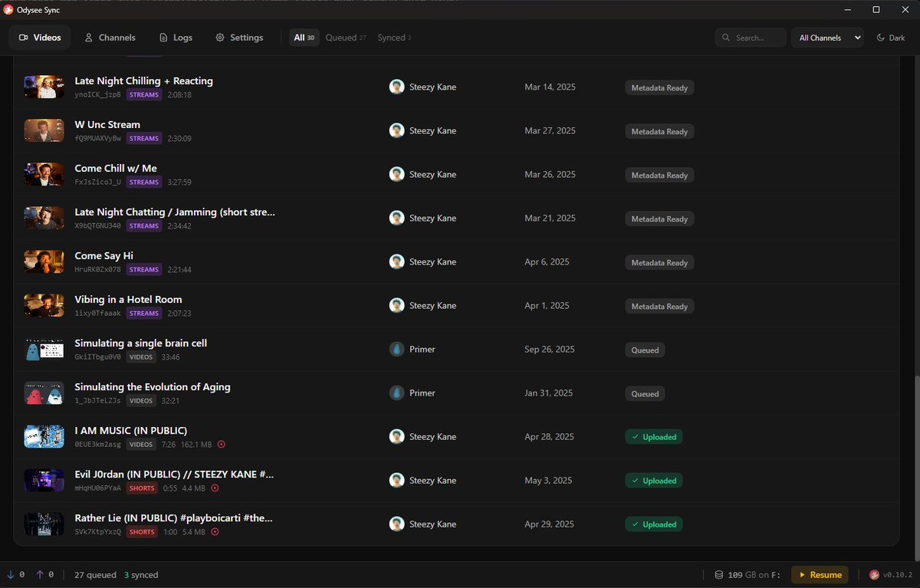Screen dimensions: 920x588
Task: Click '109 GB on F:' storage text
Action: 754,575
